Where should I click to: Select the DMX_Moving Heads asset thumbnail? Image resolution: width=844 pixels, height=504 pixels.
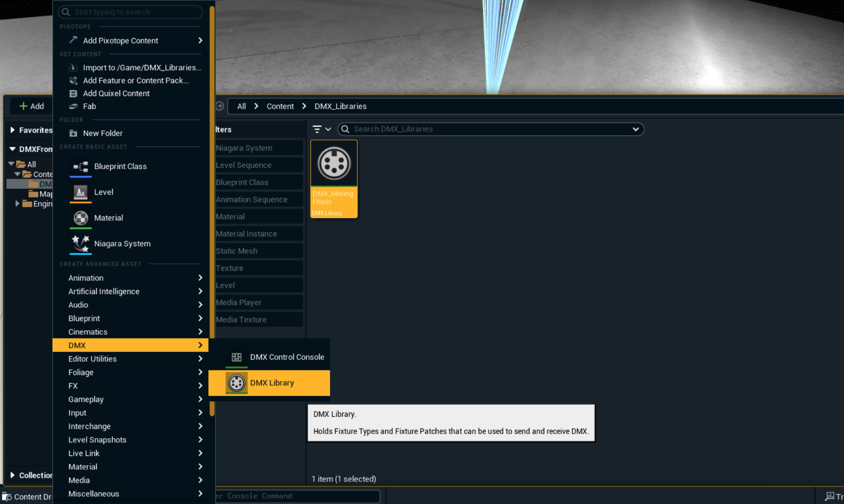334,178
